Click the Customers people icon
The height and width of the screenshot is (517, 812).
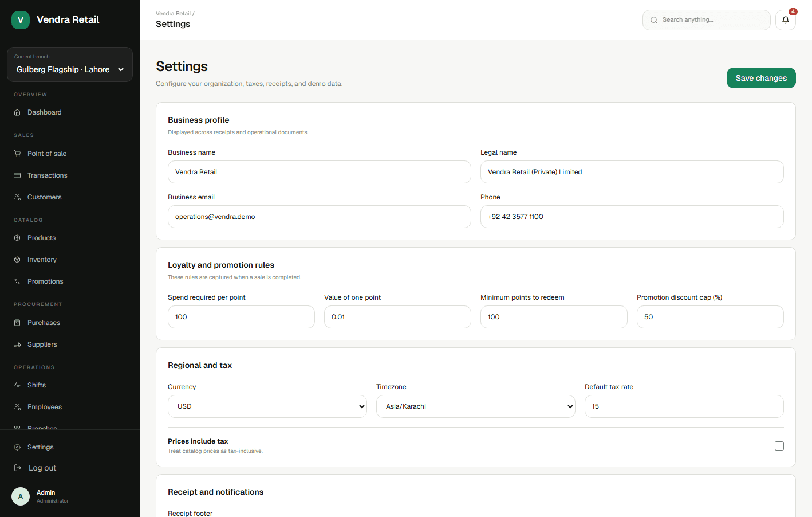point(17,197)
